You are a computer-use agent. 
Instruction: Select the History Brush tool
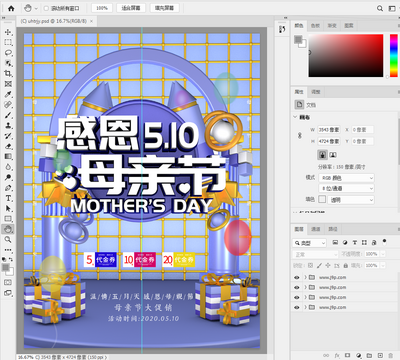pos(8,136)
